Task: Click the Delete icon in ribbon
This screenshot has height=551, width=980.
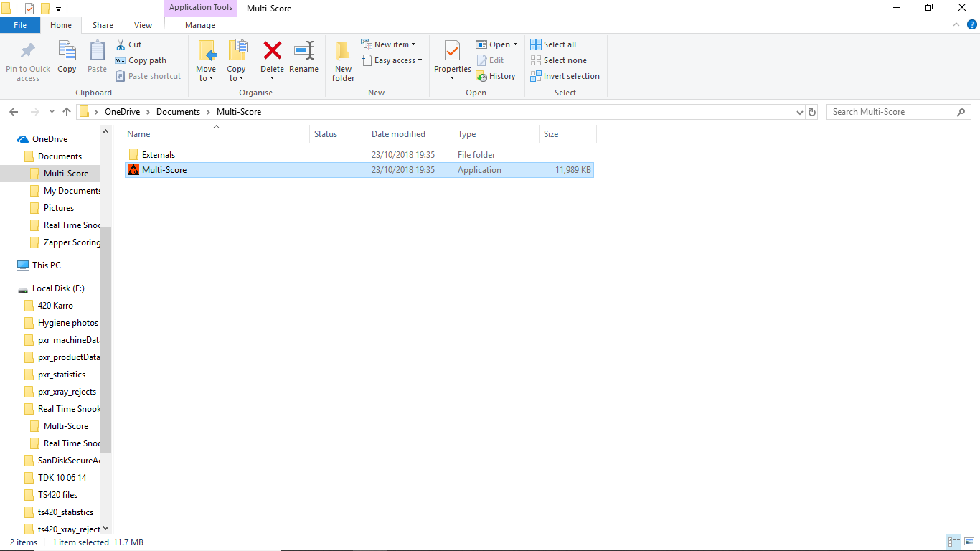Action: (272, 52)
